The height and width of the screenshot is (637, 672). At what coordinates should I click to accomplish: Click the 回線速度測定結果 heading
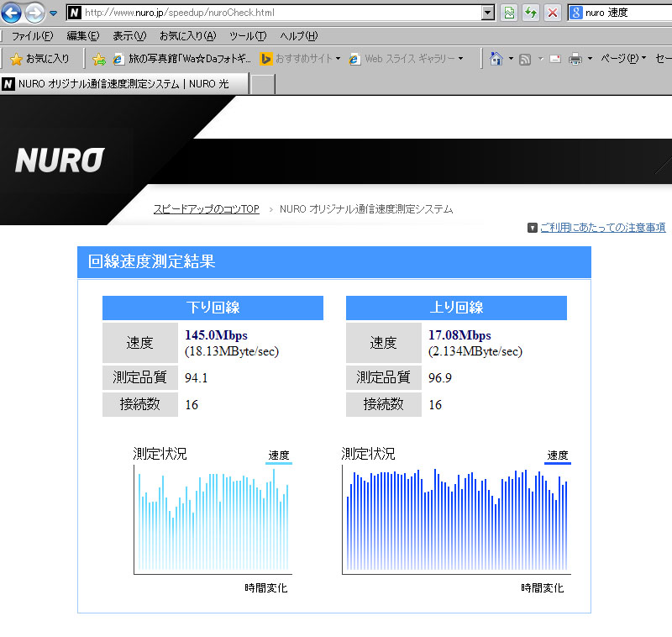[151, 261]
